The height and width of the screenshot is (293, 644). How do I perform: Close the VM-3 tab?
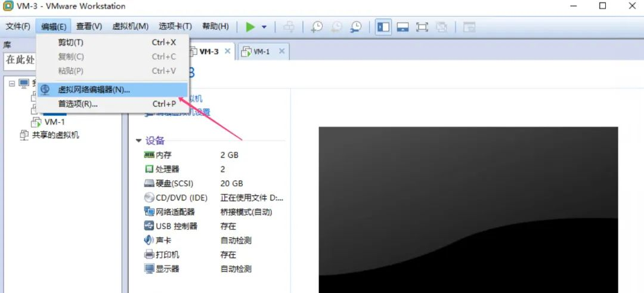tap(228, 51)
